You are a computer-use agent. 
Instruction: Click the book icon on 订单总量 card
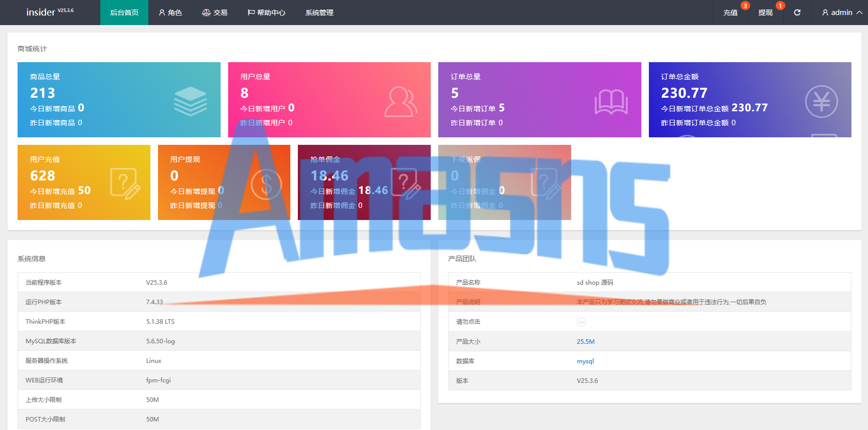[611, 102]
